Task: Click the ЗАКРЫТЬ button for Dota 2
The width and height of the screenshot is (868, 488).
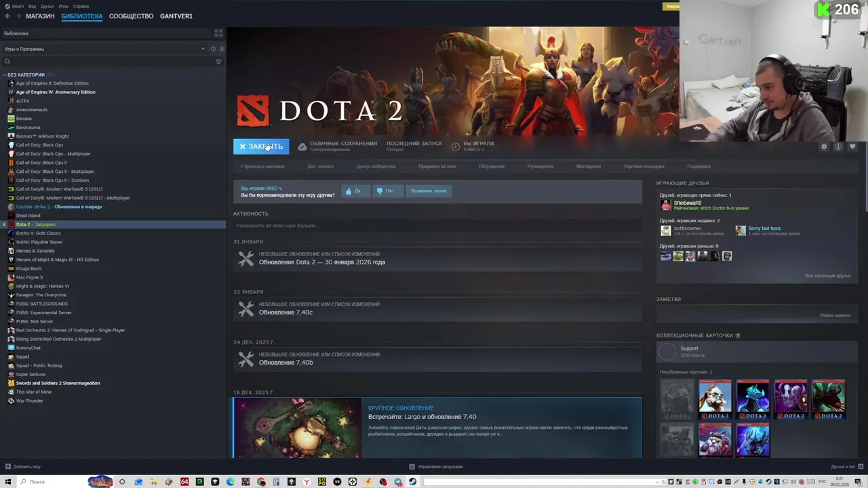Action: point(261,146)
